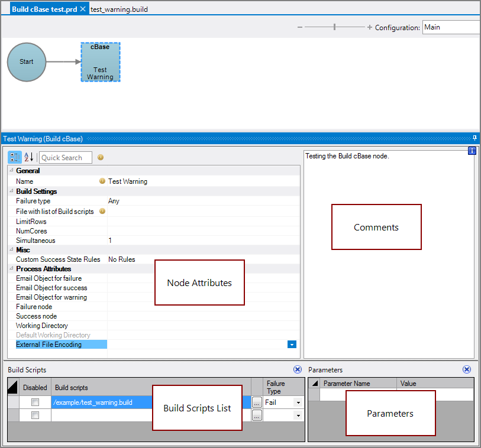Toggle Disabled checkbox for test_warning.build script
The image size is (481, 448).
point(35,402)
